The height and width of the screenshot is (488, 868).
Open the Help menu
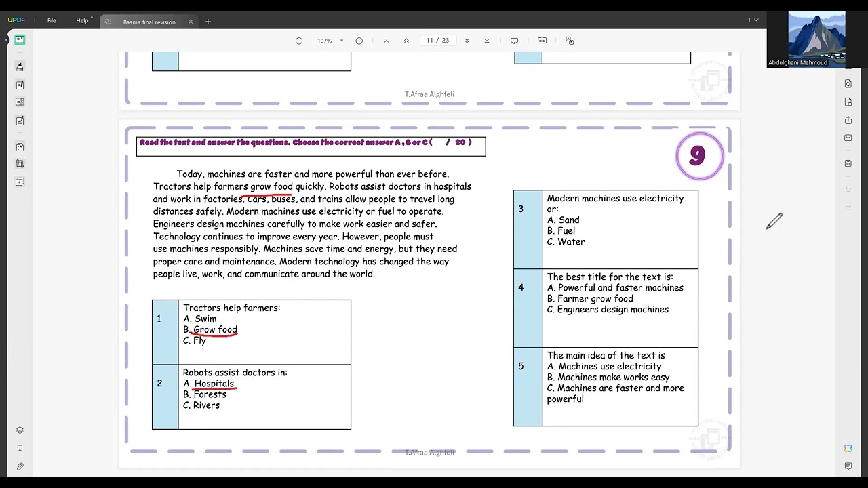82,20
